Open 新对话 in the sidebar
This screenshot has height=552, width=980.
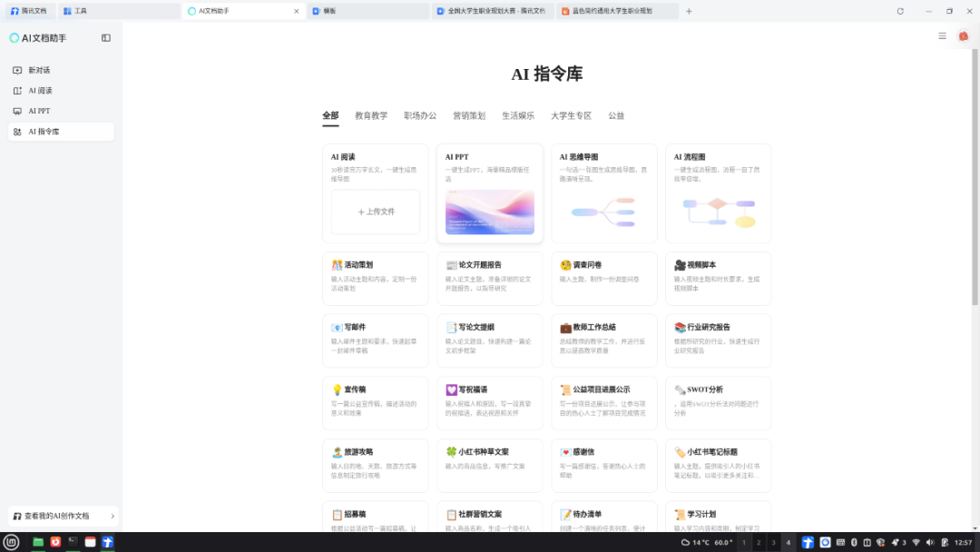(x=62, y=70)
